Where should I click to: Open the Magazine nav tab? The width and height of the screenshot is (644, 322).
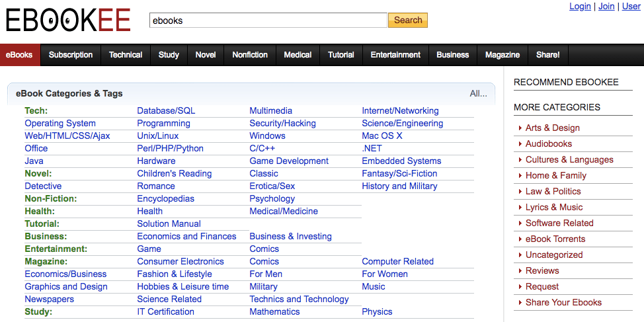503,55
